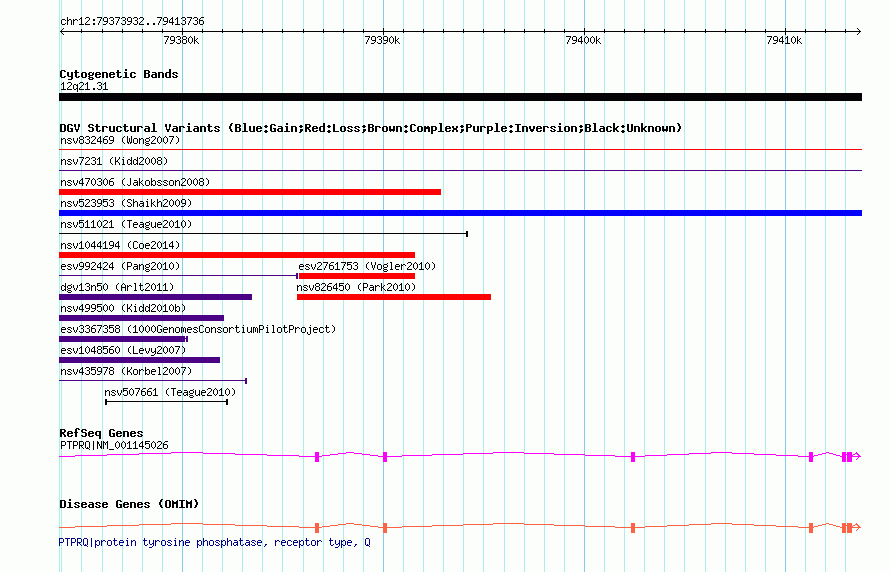Open variant esv1048560 (Levy2007) label
890x572 pixels.
pos(123,350)
